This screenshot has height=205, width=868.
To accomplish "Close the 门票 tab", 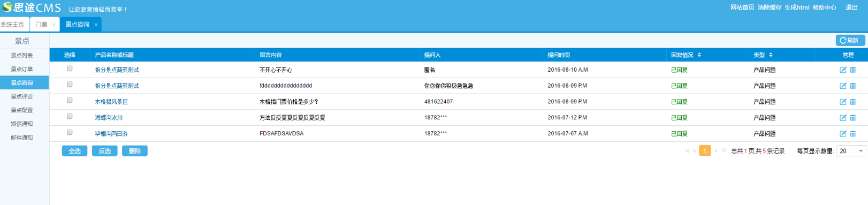I will coord(54,25).
